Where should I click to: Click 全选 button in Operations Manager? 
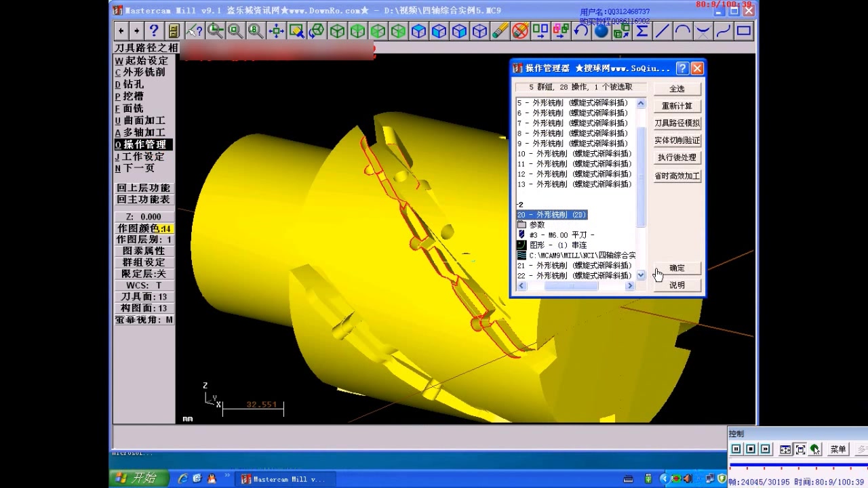point(677,89)
